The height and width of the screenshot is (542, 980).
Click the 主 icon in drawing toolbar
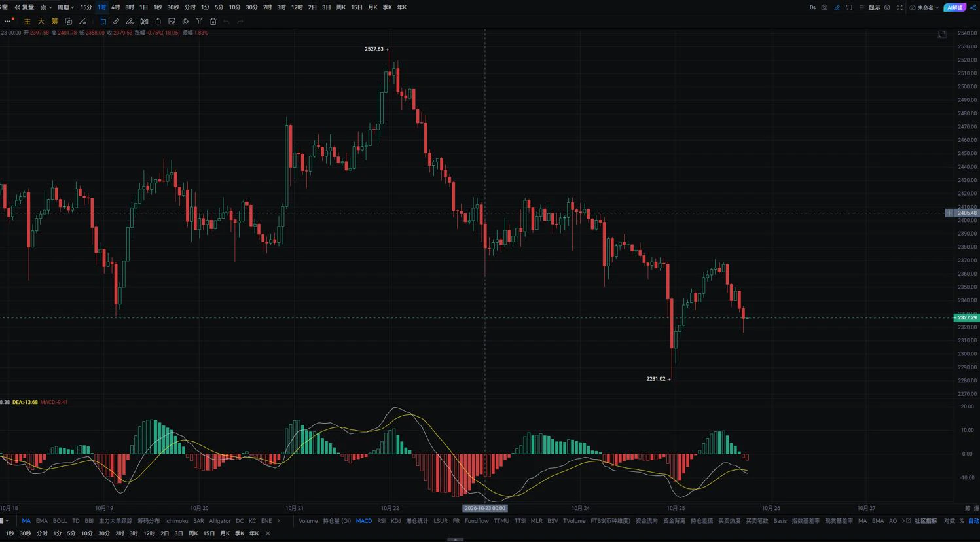pos(27,22)
